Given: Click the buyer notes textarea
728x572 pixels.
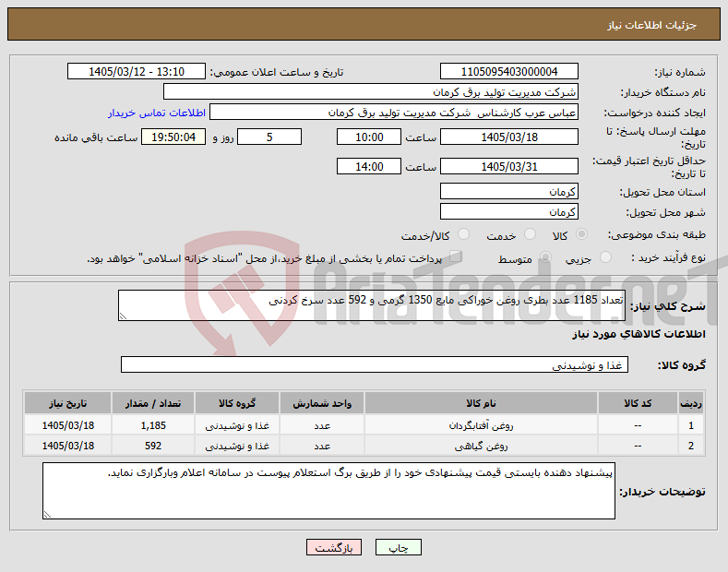Looking at the screenshot, I should (328, 491).
